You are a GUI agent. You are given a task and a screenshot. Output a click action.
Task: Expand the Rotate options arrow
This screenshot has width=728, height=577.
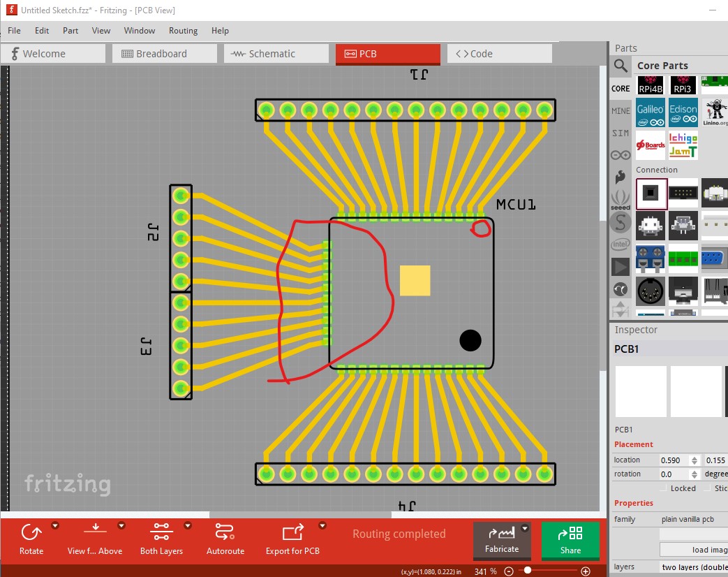(x=55, y=526)
